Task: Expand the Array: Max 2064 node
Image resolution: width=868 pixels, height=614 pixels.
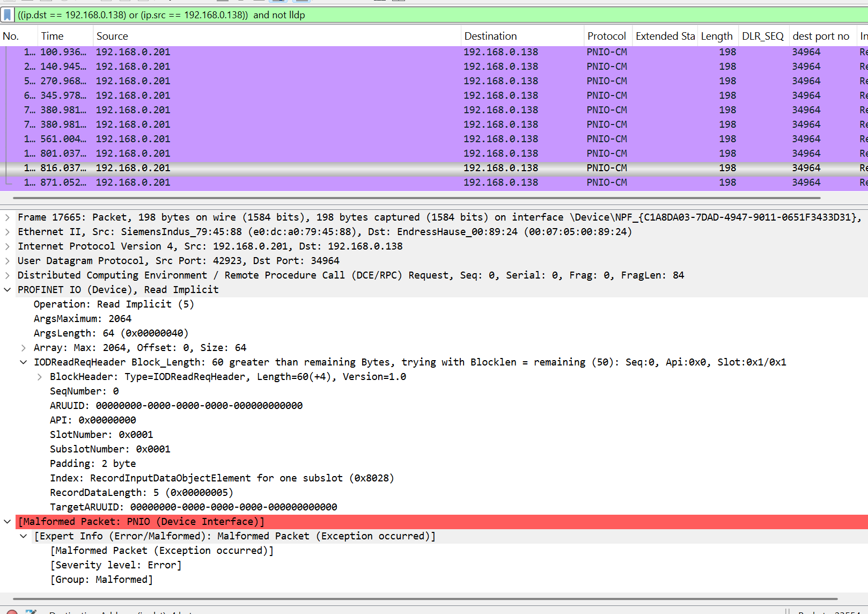Action: tap(24, 348)
